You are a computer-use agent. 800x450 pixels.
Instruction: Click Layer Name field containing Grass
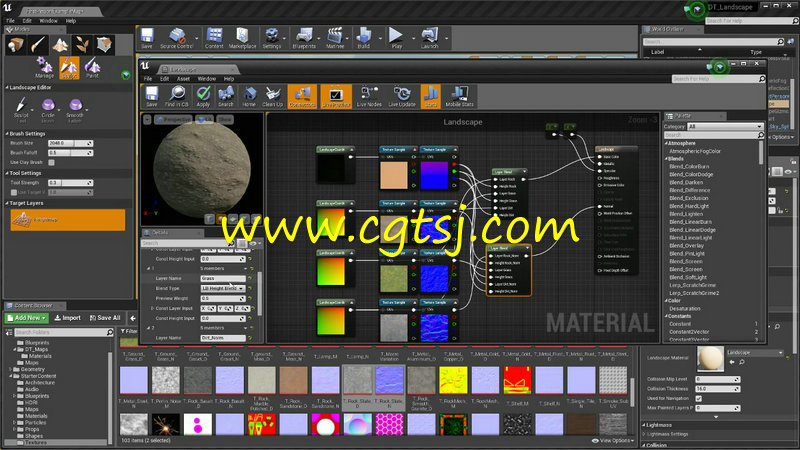(x=223, y=279)
